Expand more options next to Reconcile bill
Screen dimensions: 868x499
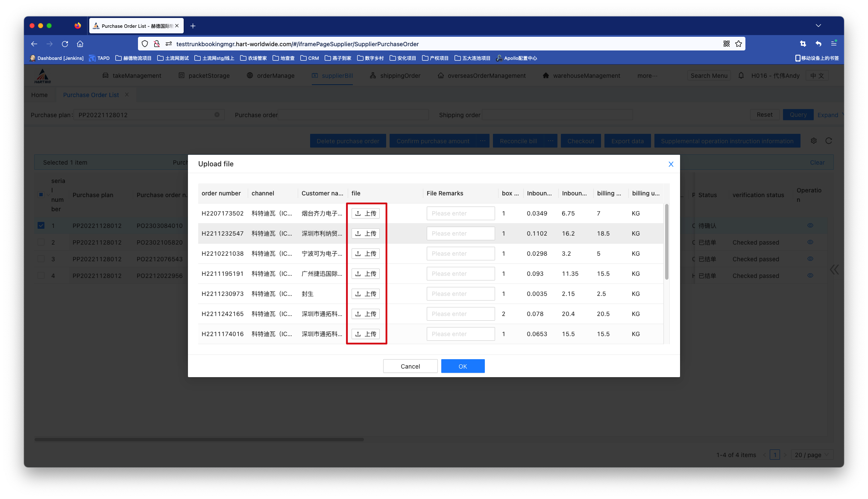pyautogui.click(x=550, y=141)
